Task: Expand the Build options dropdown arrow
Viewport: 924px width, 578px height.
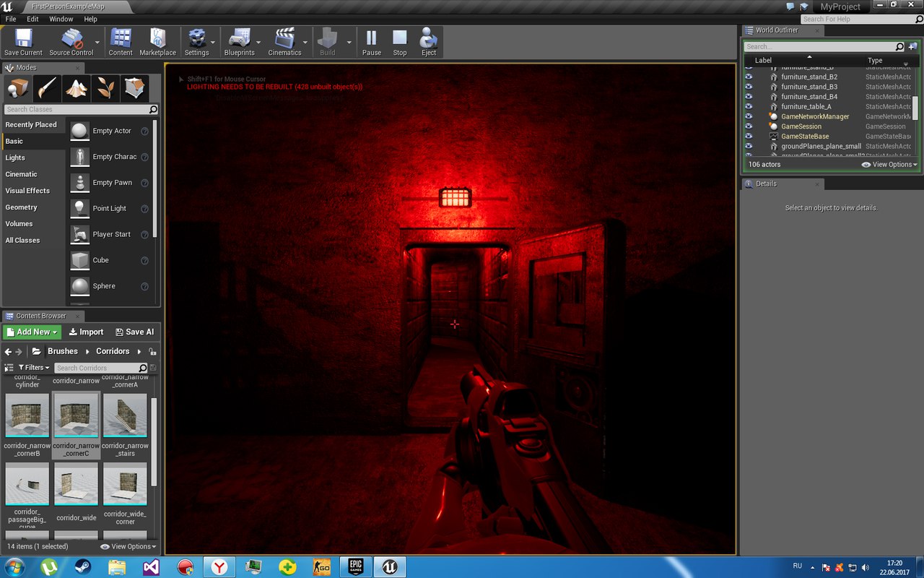Action: (349, 43)
